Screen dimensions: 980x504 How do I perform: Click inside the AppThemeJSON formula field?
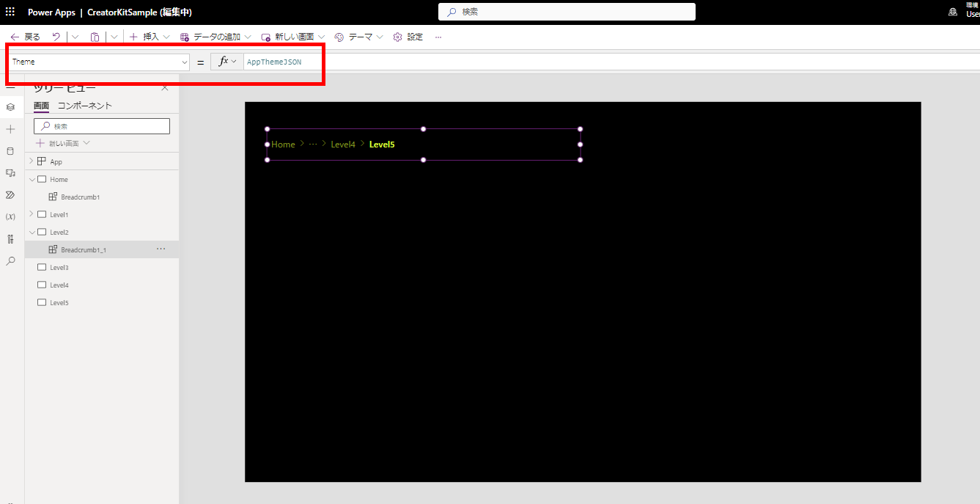273,62
